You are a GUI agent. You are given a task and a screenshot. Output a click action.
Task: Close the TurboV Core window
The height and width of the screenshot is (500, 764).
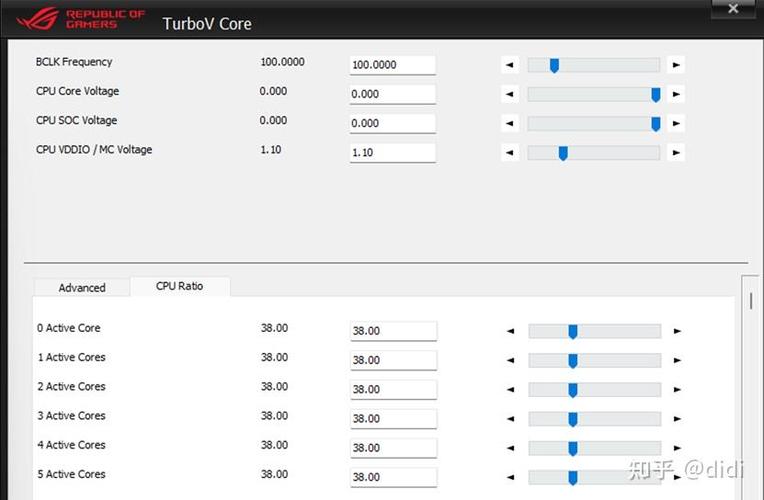tap(733, 9)
